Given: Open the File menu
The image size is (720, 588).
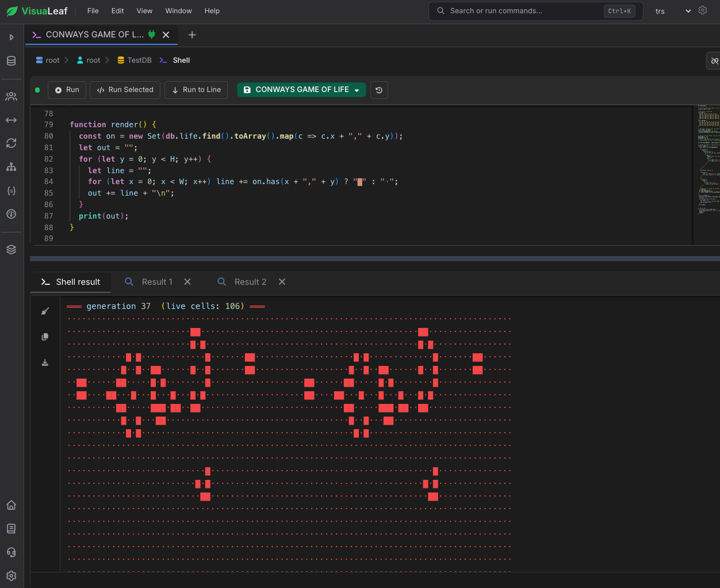Looking at the screenshot, I should 93,11.
